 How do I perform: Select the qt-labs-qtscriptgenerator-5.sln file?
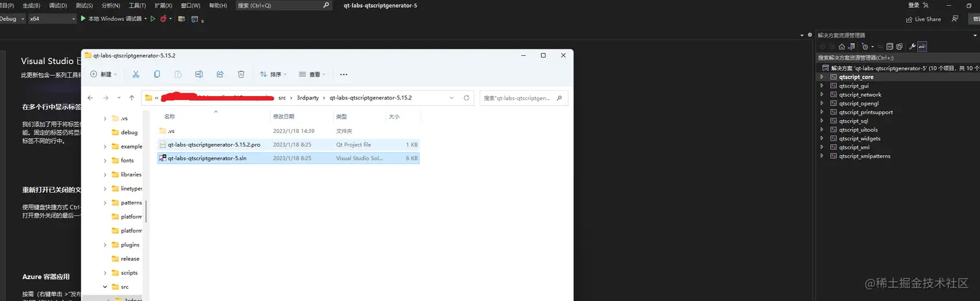[288, 158]
